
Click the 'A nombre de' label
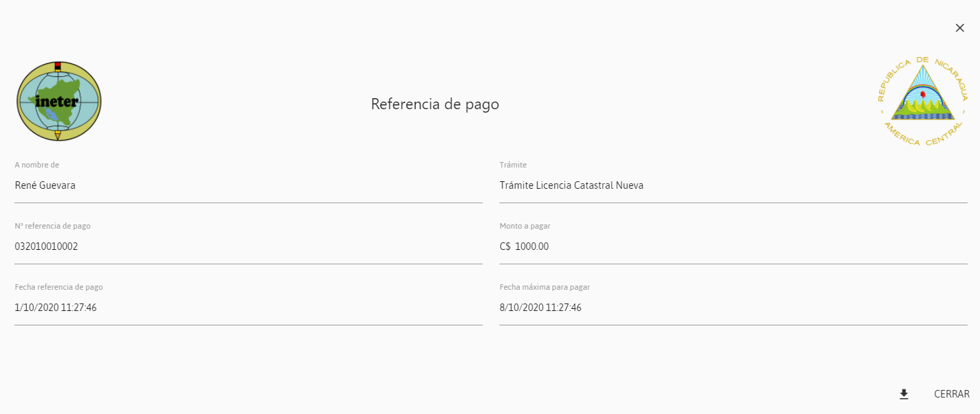[x=37, y=165]
